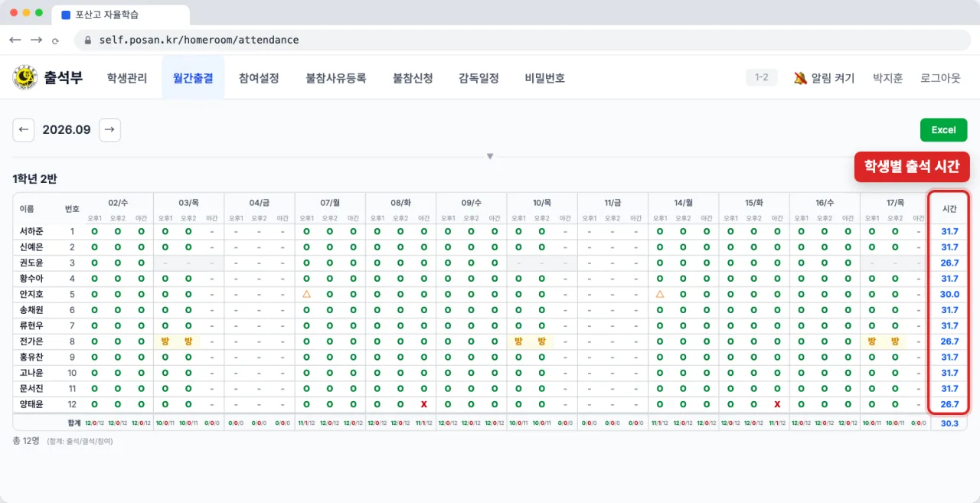Viewport: 980px width, 503px height.
Task: Open the 비밀번호 menu
Action: tap(545, 77)
